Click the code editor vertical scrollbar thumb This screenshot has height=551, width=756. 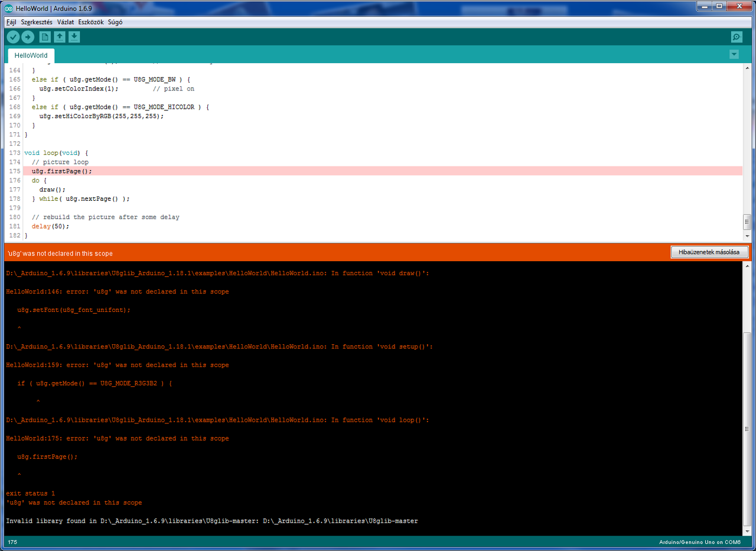[x=747, y=222]
